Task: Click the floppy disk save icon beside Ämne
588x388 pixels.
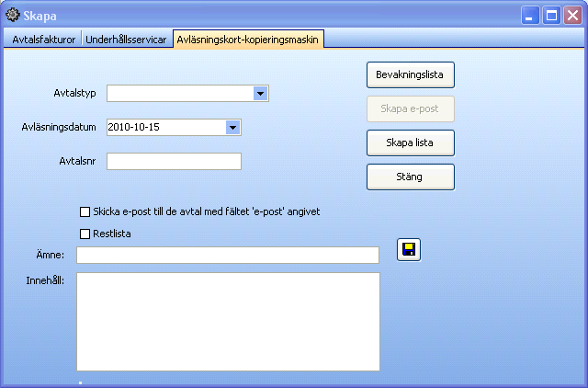Action: point(408,250)
